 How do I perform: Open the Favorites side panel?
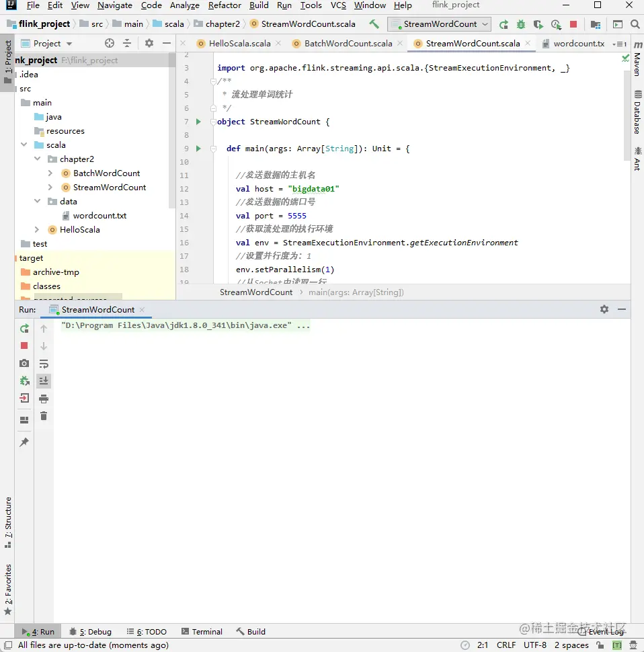click(8, 589)
